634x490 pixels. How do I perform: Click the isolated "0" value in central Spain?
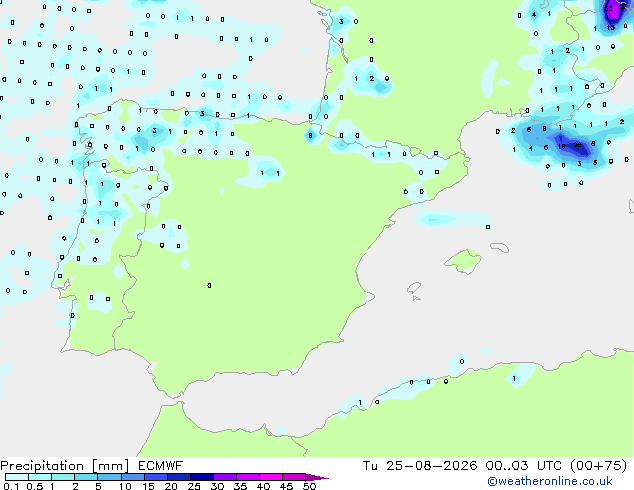[x=209, y=285]
